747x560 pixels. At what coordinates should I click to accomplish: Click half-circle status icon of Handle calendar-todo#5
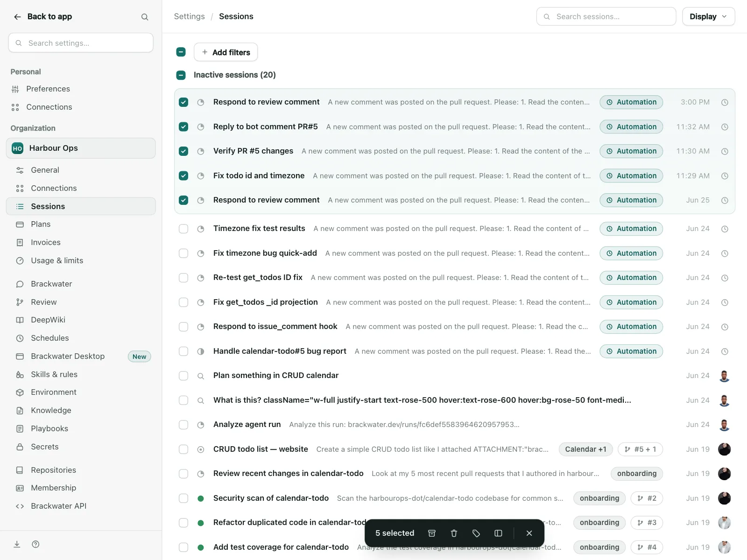(x=201, y=351)
